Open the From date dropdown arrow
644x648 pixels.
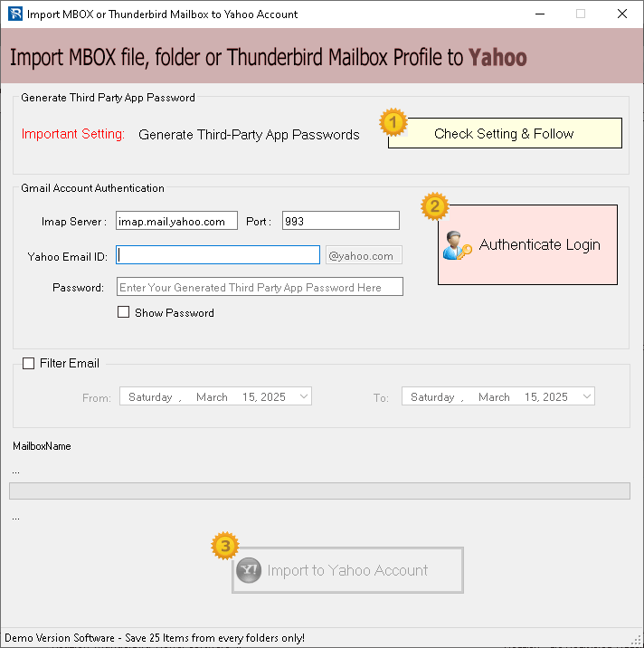click(304, 396)
